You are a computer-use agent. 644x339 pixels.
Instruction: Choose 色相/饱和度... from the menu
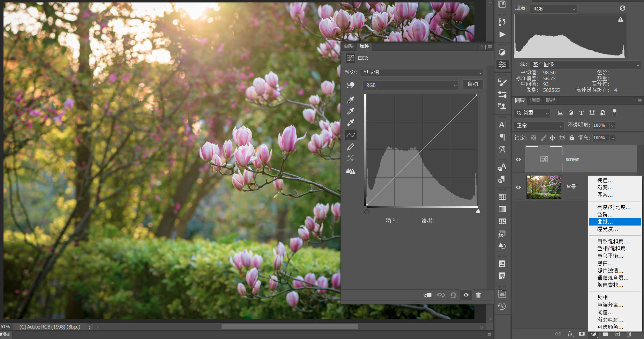click(615, 248)
